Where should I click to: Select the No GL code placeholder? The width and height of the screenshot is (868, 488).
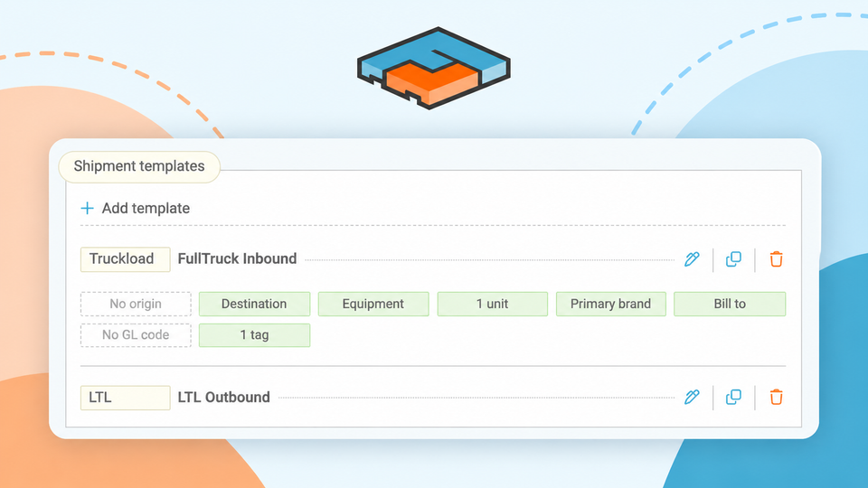136,334
